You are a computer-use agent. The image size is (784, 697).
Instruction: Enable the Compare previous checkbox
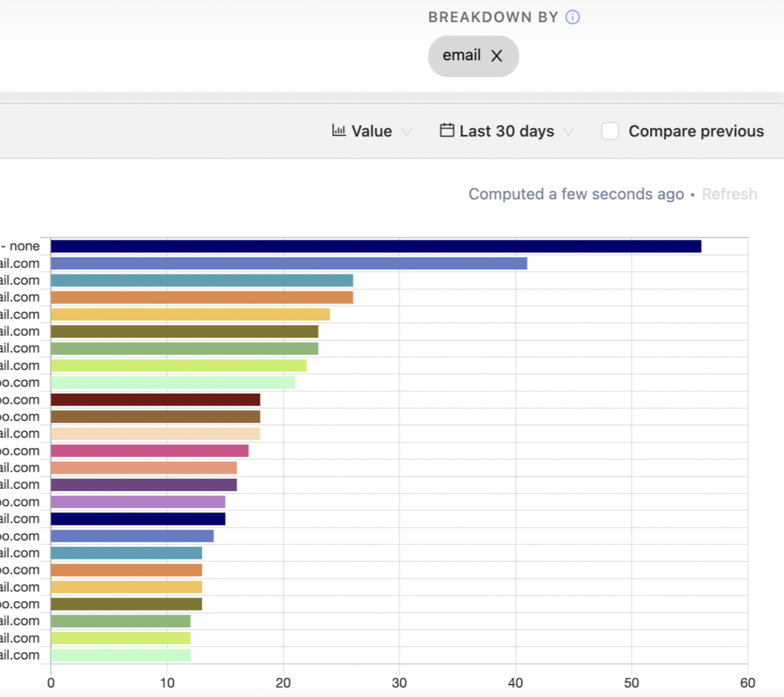(x=610, y=131)
